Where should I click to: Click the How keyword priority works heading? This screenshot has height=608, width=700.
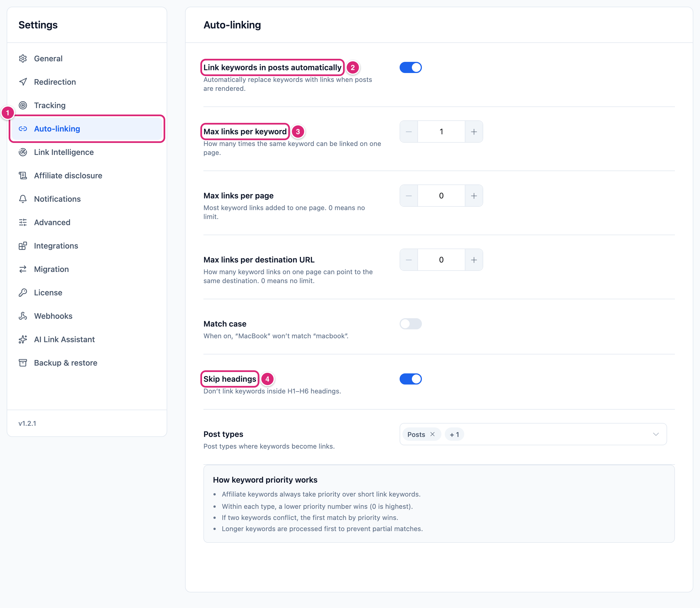click(x=265, y=480)
